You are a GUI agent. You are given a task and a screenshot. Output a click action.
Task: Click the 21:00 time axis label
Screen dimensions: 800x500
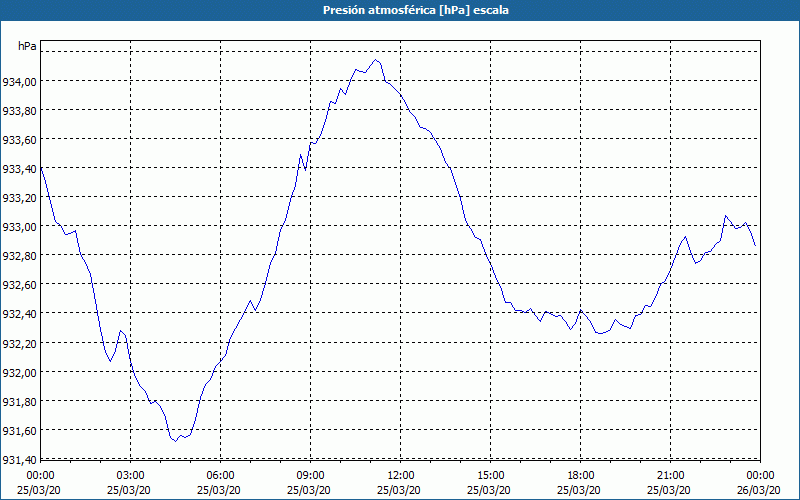pos(670,476)
